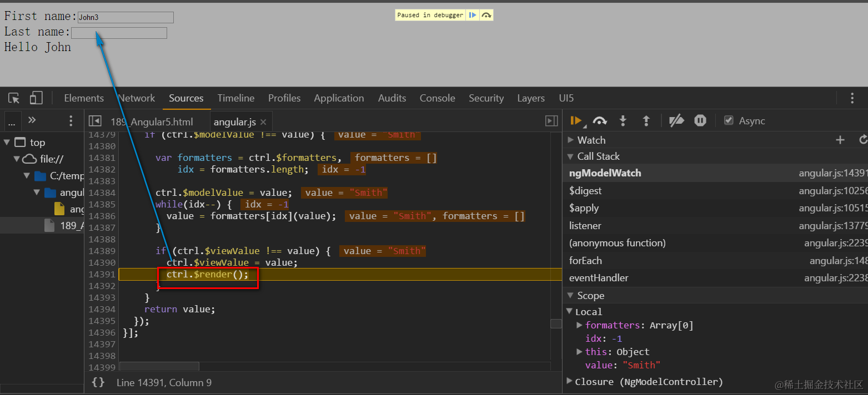The width and height of the screenshot is (868, 395).
Task: Show more navigator tabs with the chevron icon
Action: 32,120
